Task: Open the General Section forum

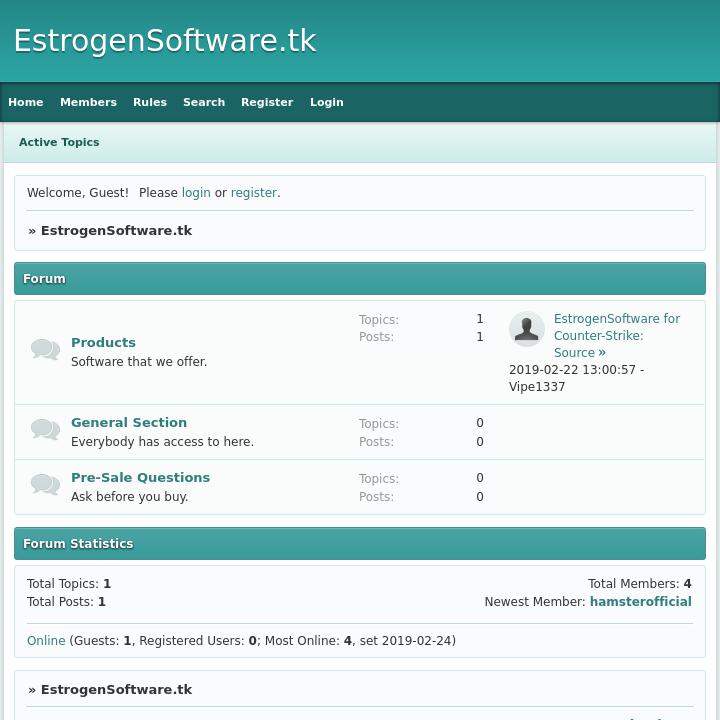Action: coord(129,422)
